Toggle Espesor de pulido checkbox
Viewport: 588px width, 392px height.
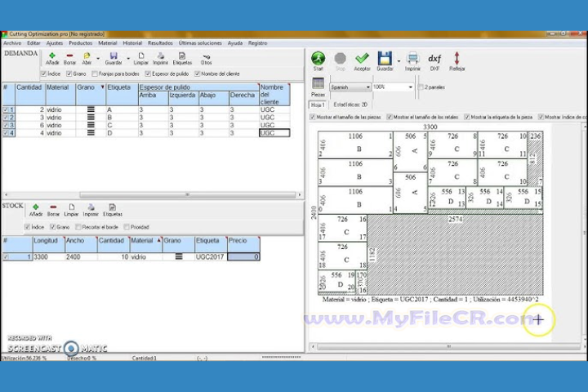tap(148, 73)
